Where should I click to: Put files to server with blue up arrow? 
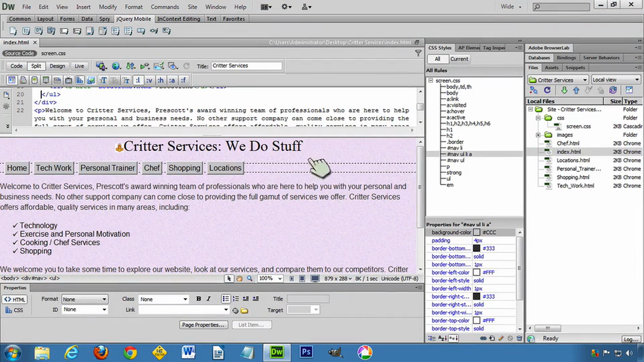click(x=576, y=90)
